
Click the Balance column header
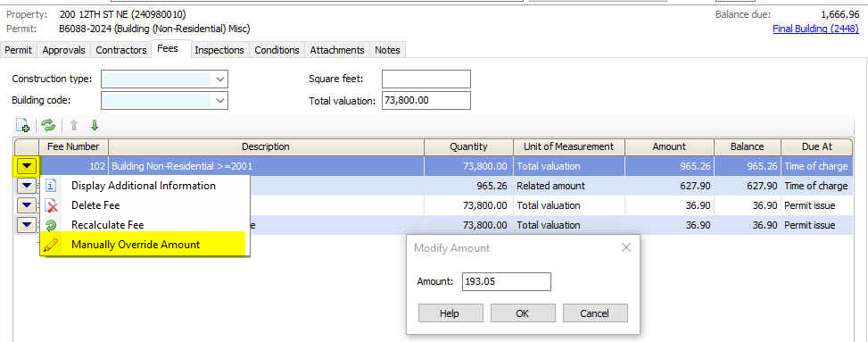pyautogui.click(x=748, y=146)
